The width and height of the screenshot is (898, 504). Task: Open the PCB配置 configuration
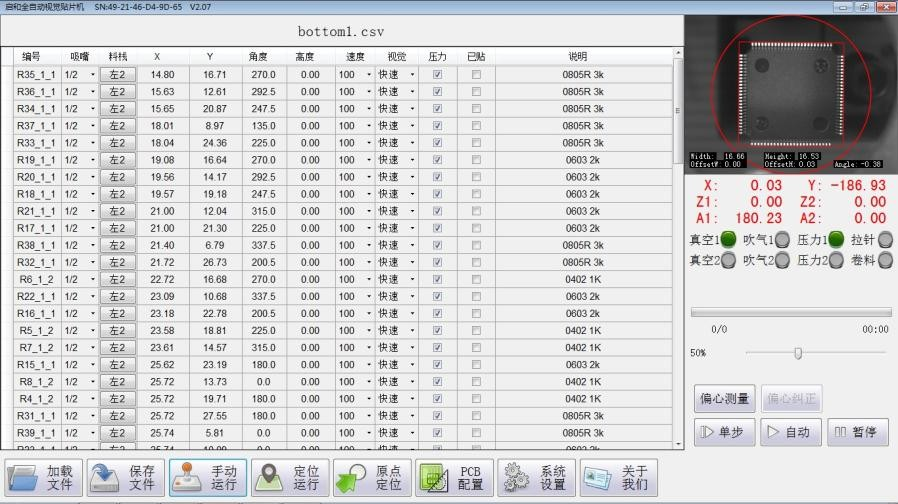[x=454, y=477]
